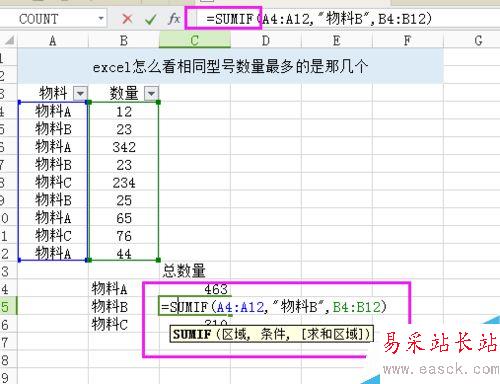Select row 13 header

point(8,271)
